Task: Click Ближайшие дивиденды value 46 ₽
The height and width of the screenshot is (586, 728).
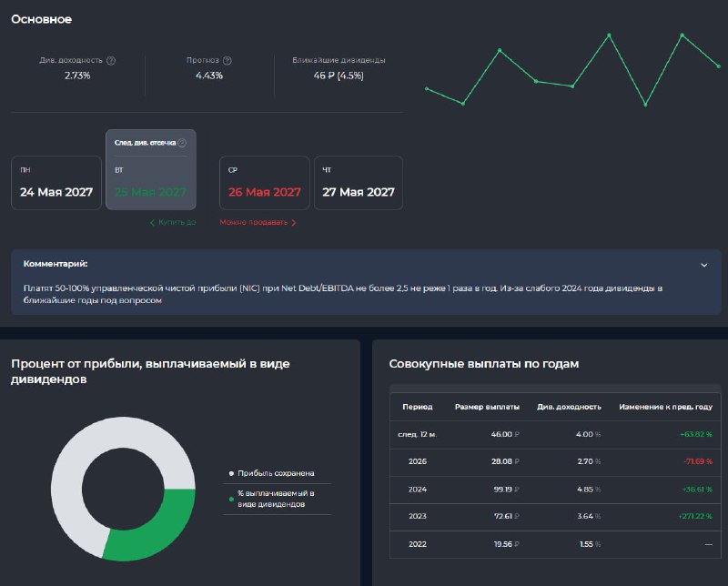Action: (339, 76)
